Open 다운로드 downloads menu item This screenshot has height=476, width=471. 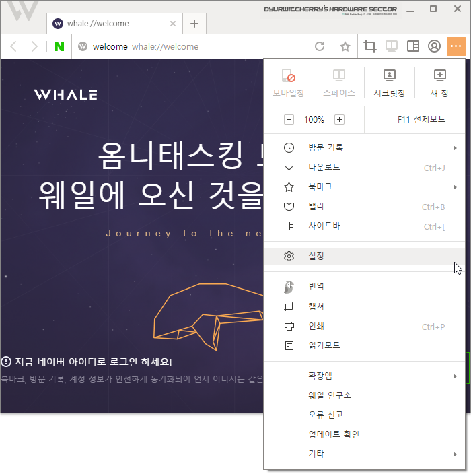tap(364, 167)
